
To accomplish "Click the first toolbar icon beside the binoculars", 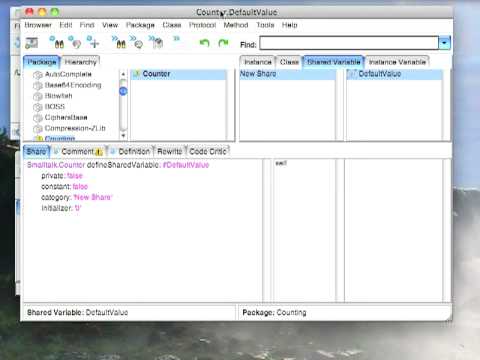I will coord(32,43).
